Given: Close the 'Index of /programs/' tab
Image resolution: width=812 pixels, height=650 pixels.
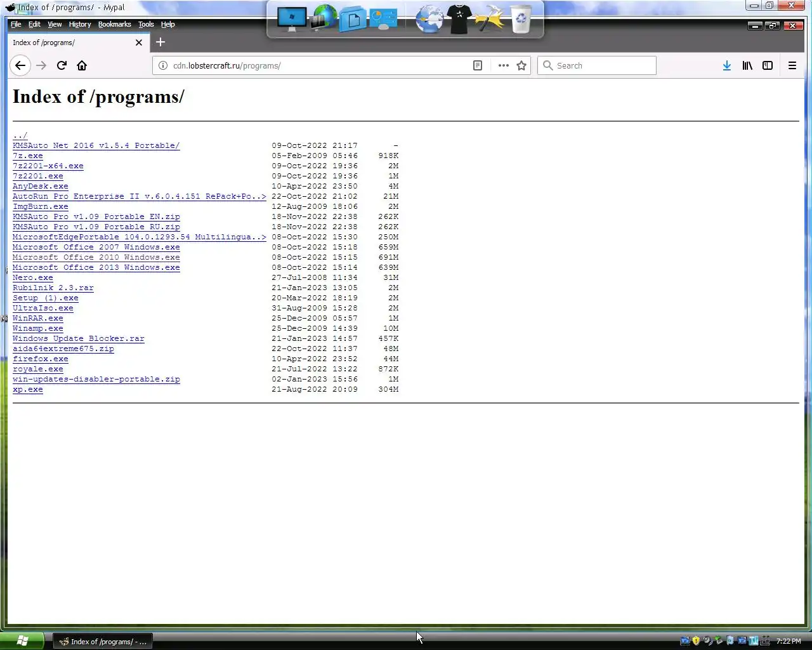Looking at the screenshot, I should [x=139, y=43].
